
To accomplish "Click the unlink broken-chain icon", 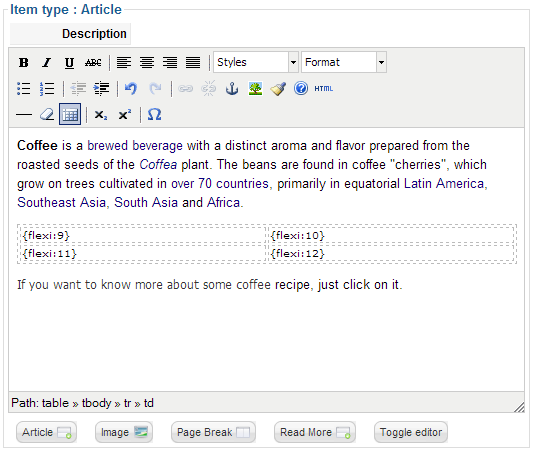I will tap(208, 89).
